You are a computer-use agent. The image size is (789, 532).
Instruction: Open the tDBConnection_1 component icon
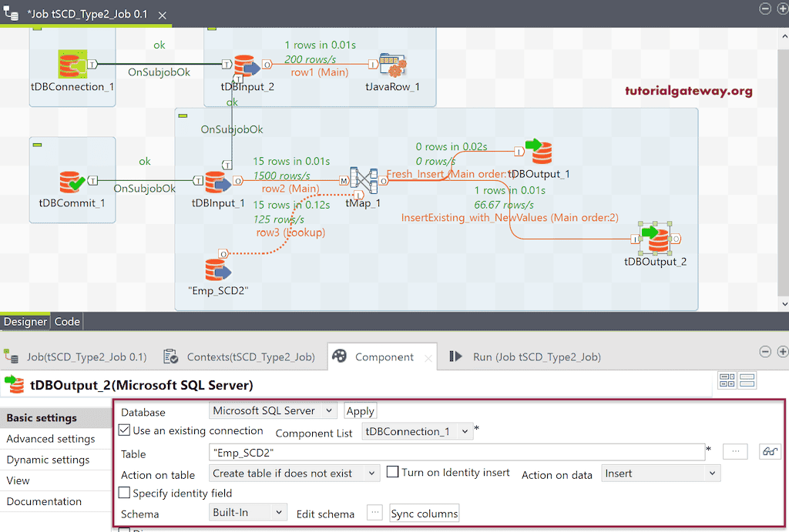72,65
